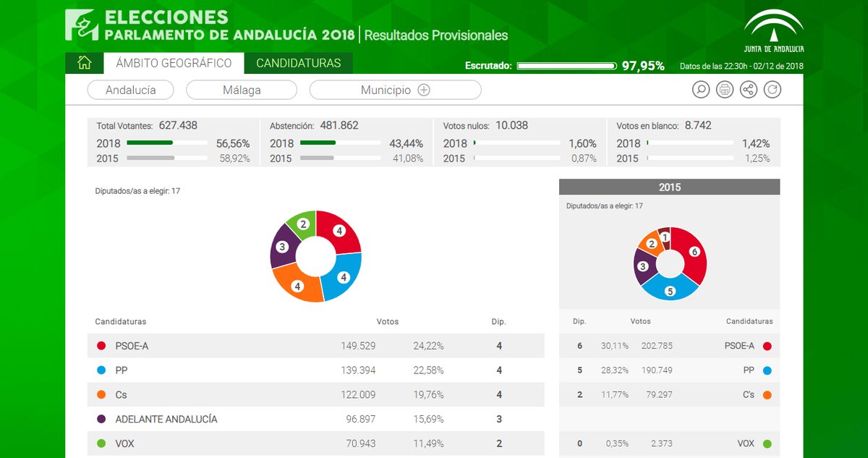Refresh data with the reload icon

click(x=773, y=90)
